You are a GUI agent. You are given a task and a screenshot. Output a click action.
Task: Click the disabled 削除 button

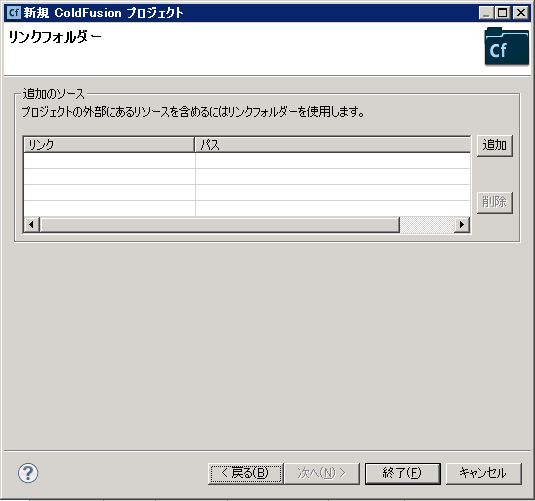coord(494,202)
